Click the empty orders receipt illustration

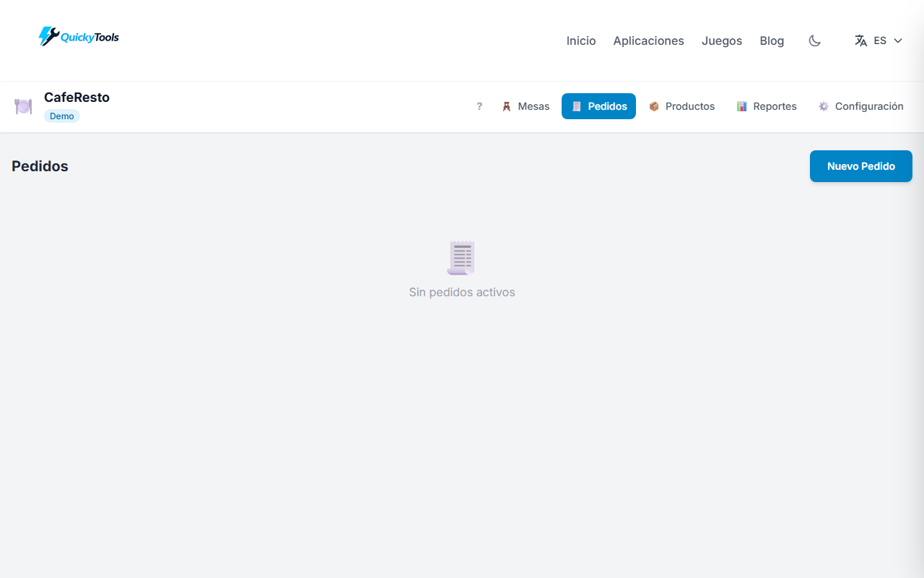click(x=461, y=257)
